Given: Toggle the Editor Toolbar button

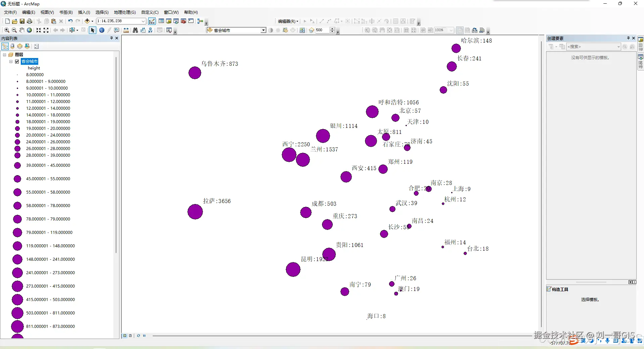Looking at the screenshot, I should [x=152, y=21].
